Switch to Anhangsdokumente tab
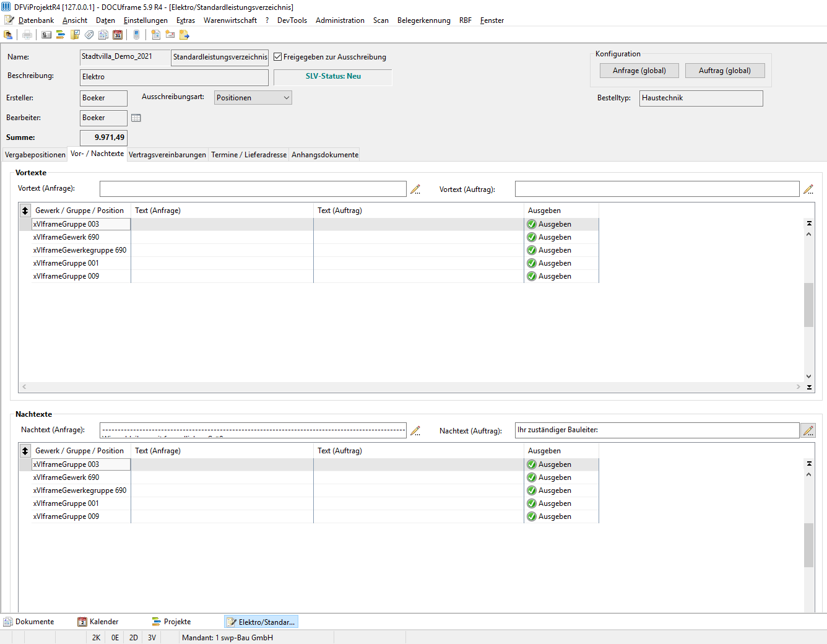This screenshot has height=644, width=827. click(325, 155)
